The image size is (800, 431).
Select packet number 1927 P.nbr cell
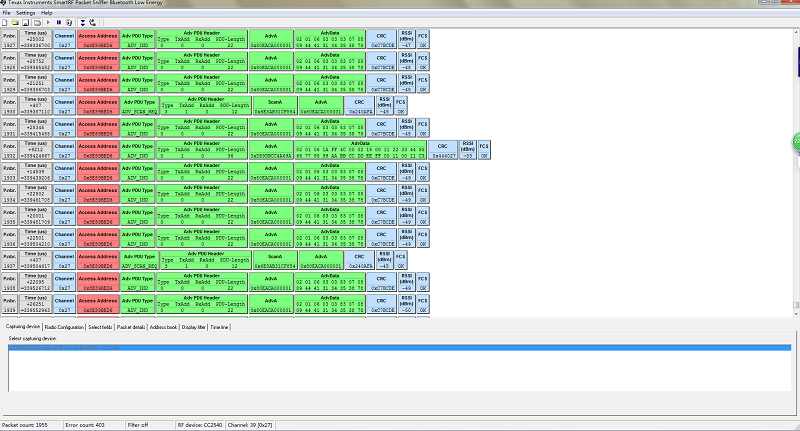(9, 39)
